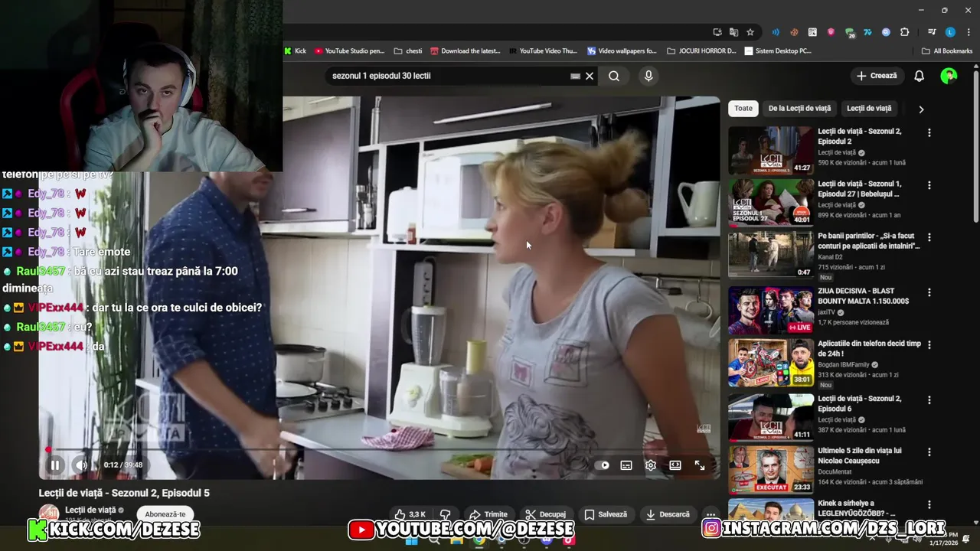Open options menu for the Nicolae Ceaușescu video
980x551 pixels.
(929, 452)
